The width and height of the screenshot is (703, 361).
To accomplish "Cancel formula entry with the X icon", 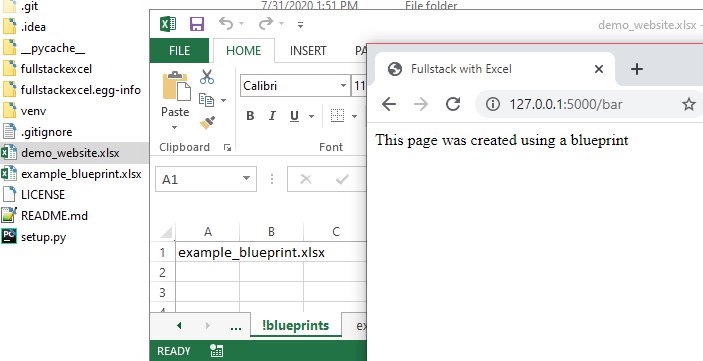I will 306,179.
